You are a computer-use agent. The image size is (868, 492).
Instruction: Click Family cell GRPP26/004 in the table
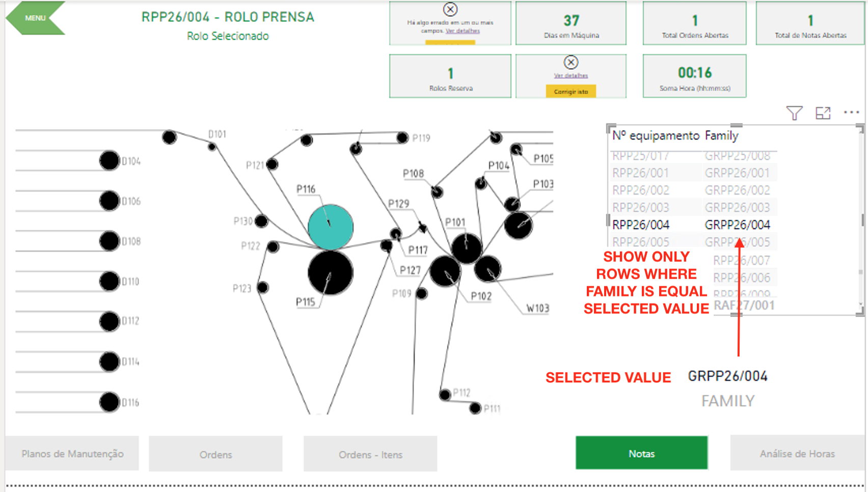pos(737,225)
